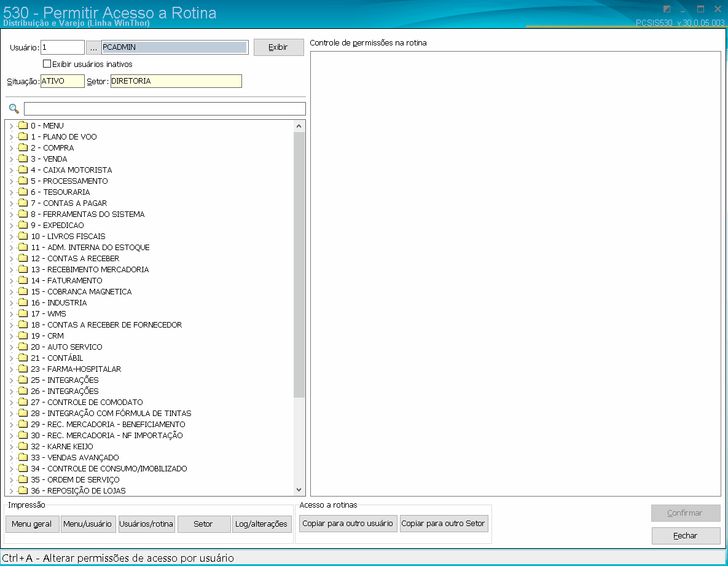Click the Exibir button

[x=278, y=47]
